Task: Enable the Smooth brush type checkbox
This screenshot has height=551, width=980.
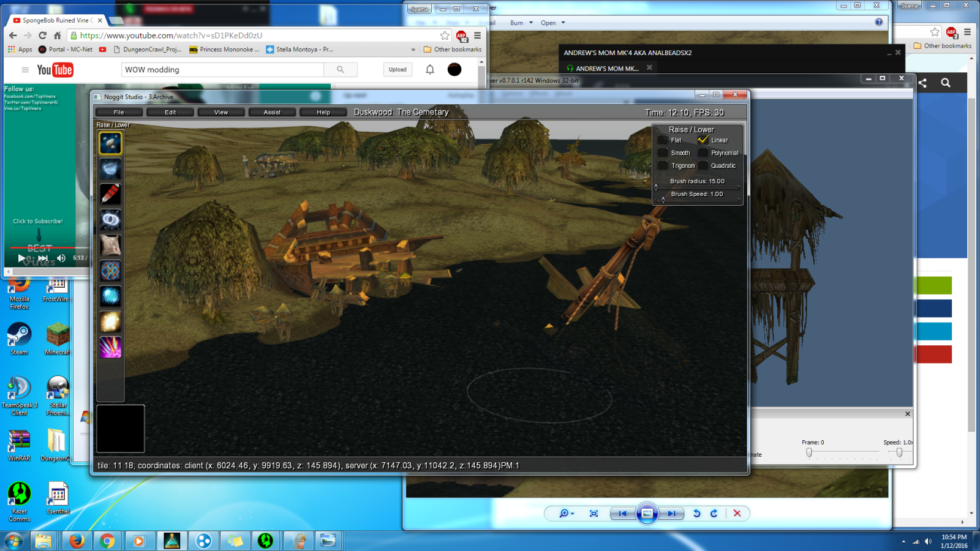Action: click(x=663, y=152)
